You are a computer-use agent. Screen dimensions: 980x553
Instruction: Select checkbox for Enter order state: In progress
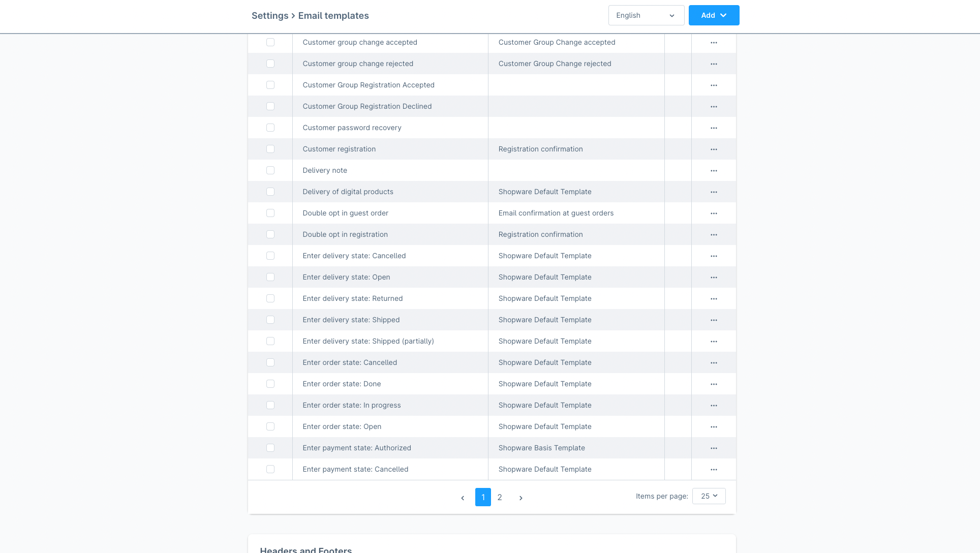click(x=270, y=405)
